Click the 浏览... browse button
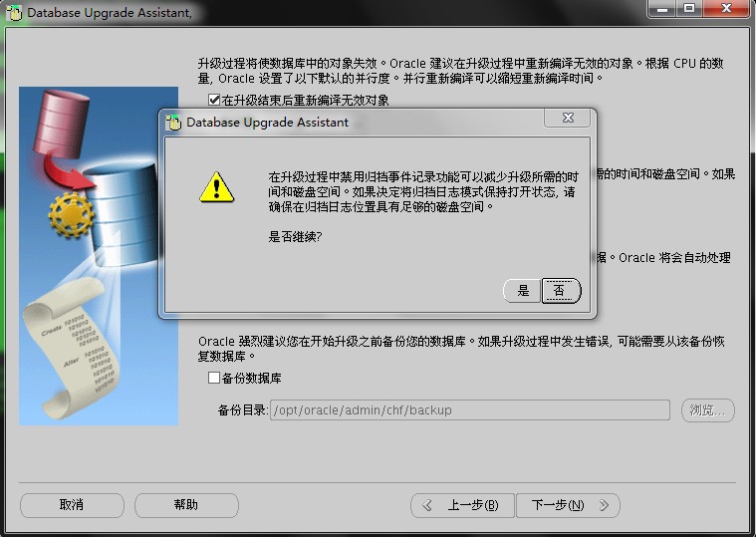 (707, 410)
